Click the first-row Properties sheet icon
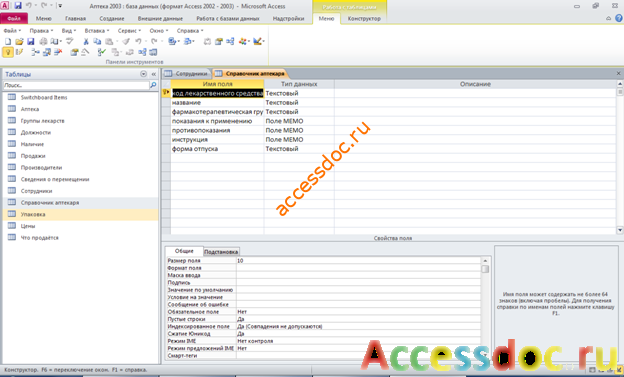 pyautogui.click(x=218, y=41)
